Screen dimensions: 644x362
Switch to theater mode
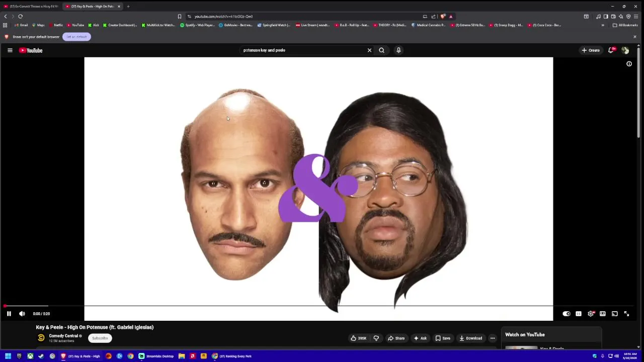click(603, 314)
